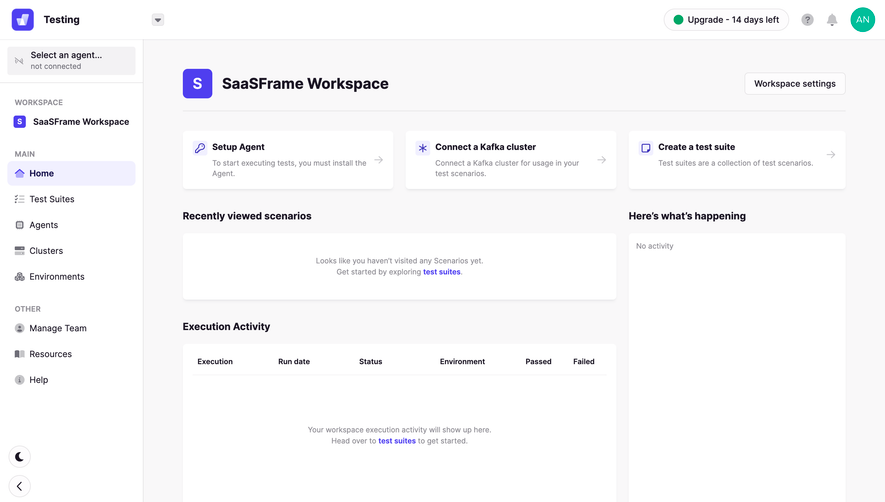Screen dimensions: 885x502
Task: Click the arrow on the Kafka cluster card
Action: click(602, 160)
